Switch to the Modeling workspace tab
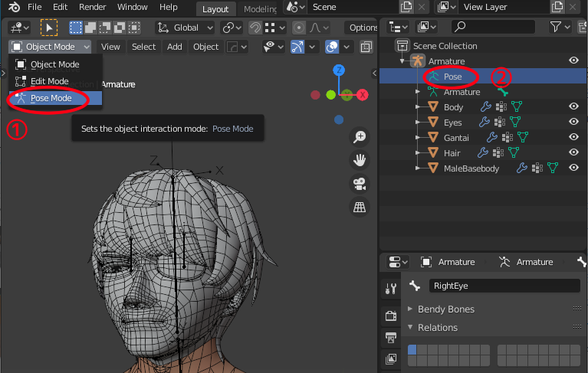The image size is (588, 373). (x=259, y=9)
